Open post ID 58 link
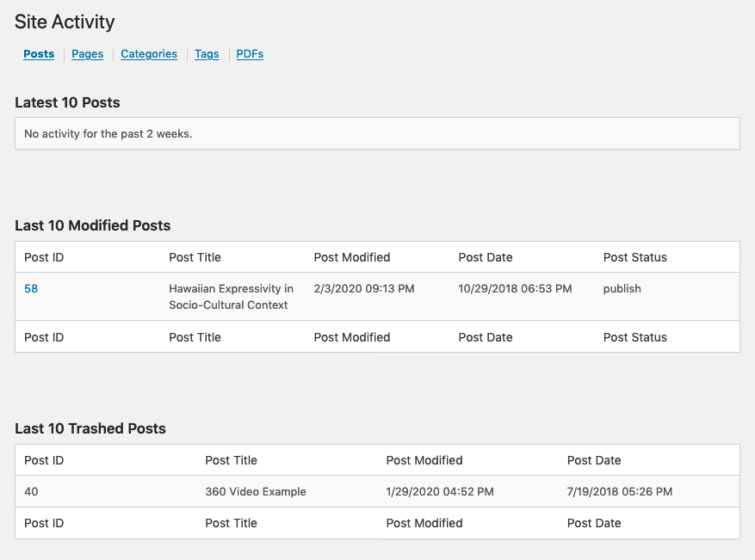 [31, 289]
